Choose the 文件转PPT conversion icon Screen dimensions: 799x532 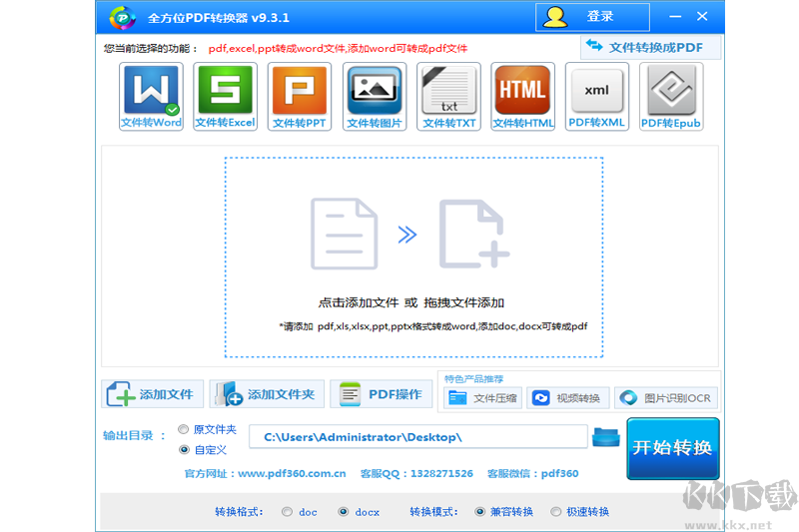point(300,97)
